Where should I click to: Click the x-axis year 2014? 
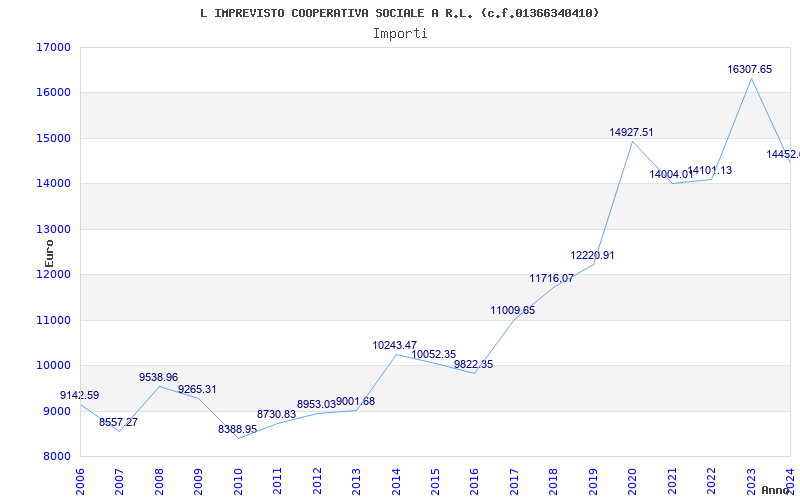coord(395,482)
